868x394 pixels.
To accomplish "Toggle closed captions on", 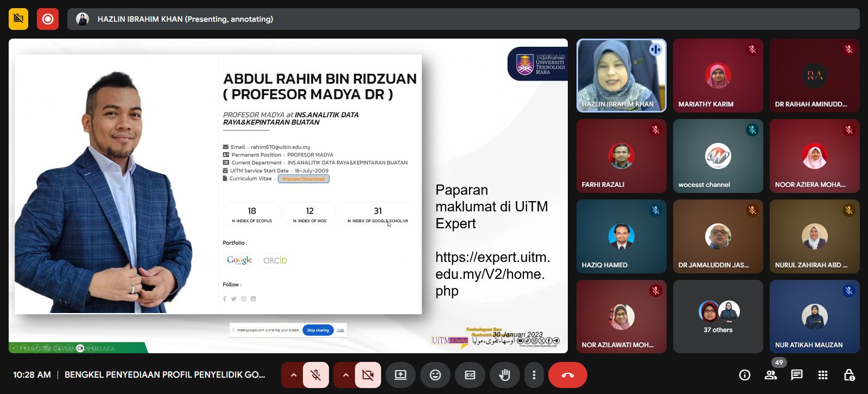I will coord(470,375).
